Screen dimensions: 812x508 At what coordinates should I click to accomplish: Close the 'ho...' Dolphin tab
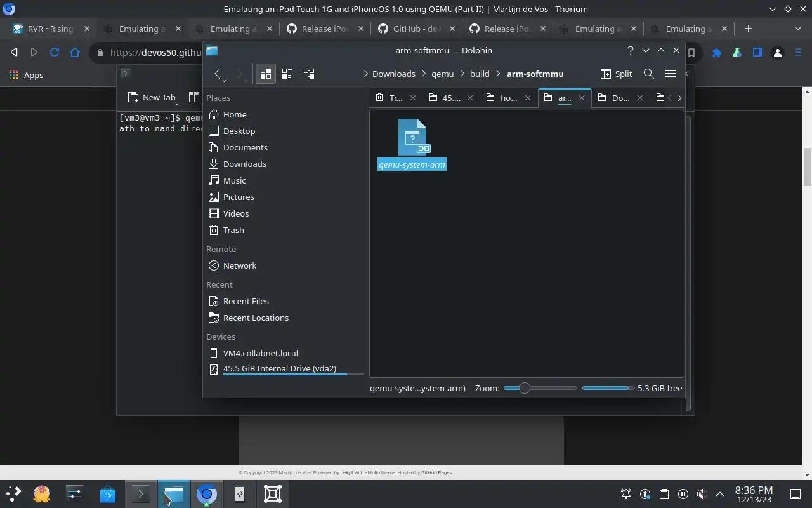(x=529, y=98)
